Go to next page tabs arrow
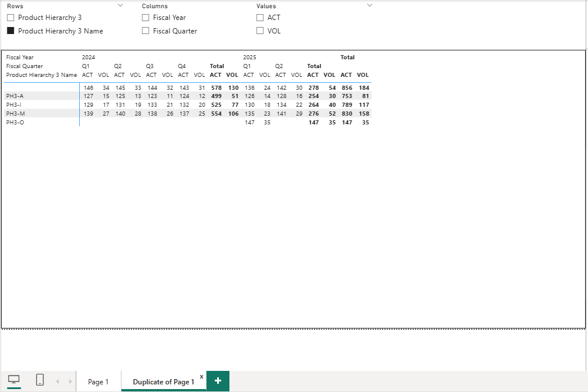This screenshot has width=588, height=392. (70, 381)
